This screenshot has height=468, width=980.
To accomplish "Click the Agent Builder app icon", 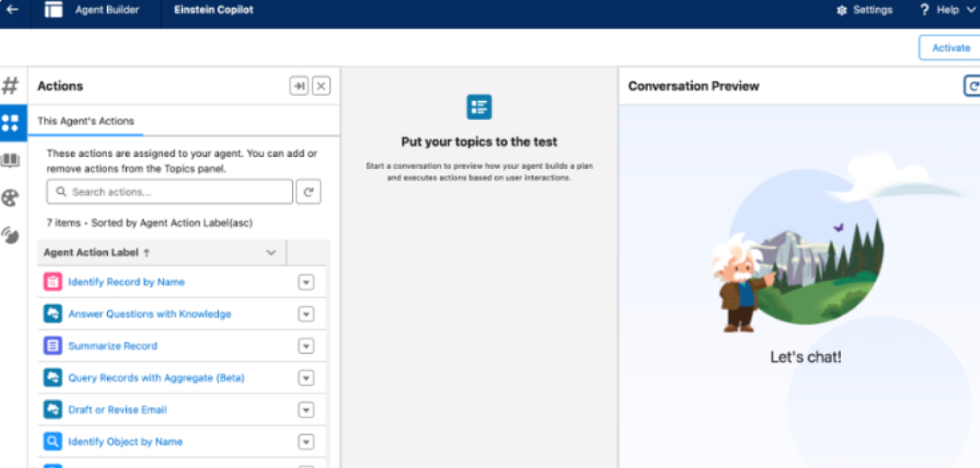I will click(53, 10).
